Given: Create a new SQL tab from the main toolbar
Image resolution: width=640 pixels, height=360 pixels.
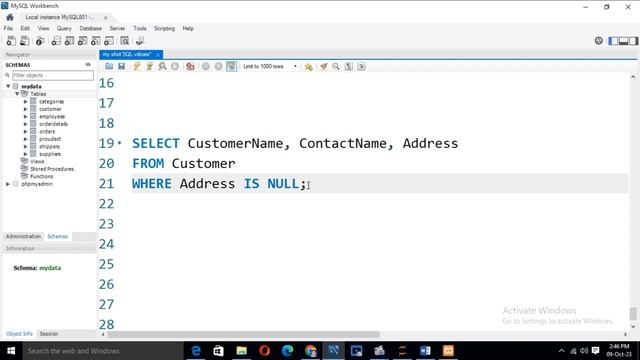Looking at the screenshot, I should (x=11, y=41).
